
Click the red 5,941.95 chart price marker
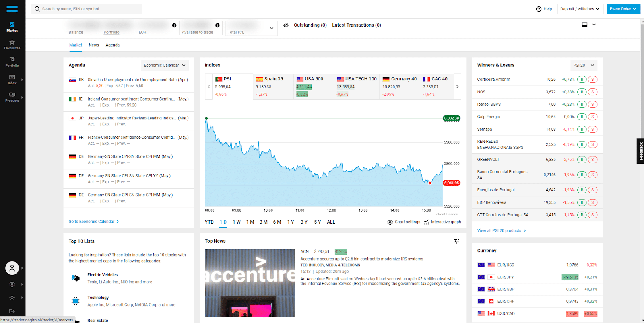coord(452,183)
